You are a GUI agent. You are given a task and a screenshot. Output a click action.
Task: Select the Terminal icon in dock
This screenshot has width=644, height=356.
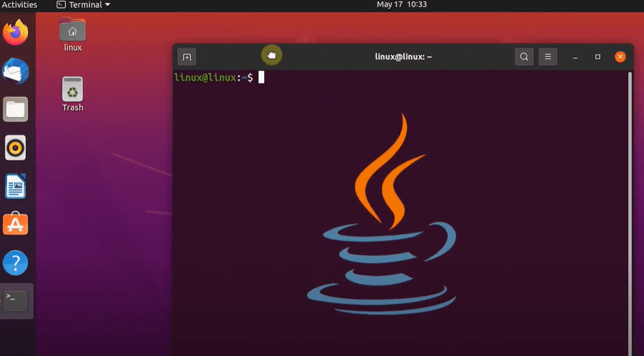pos(16,301)
